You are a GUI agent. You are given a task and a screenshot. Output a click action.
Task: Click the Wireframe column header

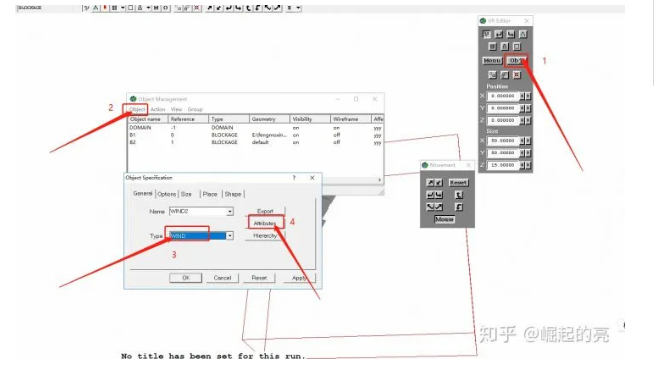coord(350,119)
